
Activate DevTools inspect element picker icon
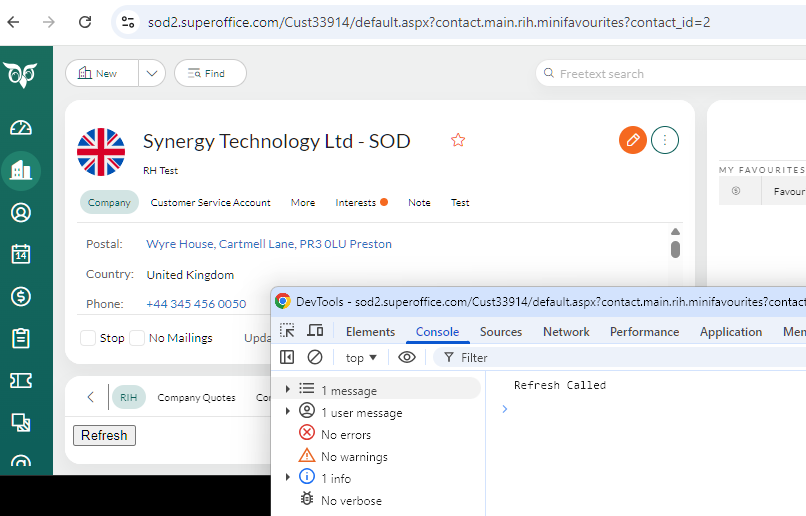[287, 331]
